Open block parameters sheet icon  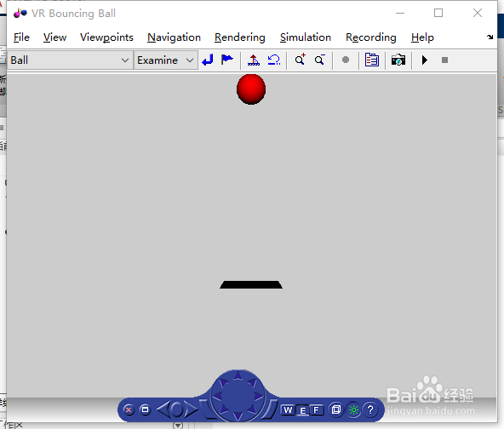[372, 60]
